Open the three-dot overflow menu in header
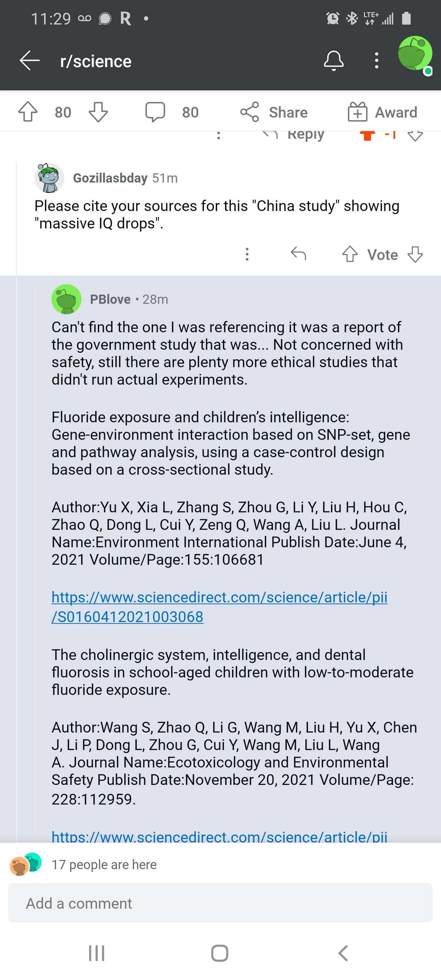The width and height of the screenshot is (441, 980). pos(376,61)
